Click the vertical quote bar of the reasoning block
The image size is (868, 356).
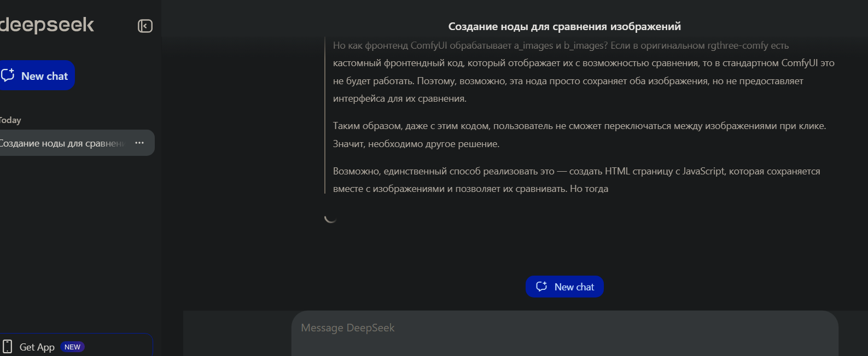pyautogui.click(x=325, y=115)
